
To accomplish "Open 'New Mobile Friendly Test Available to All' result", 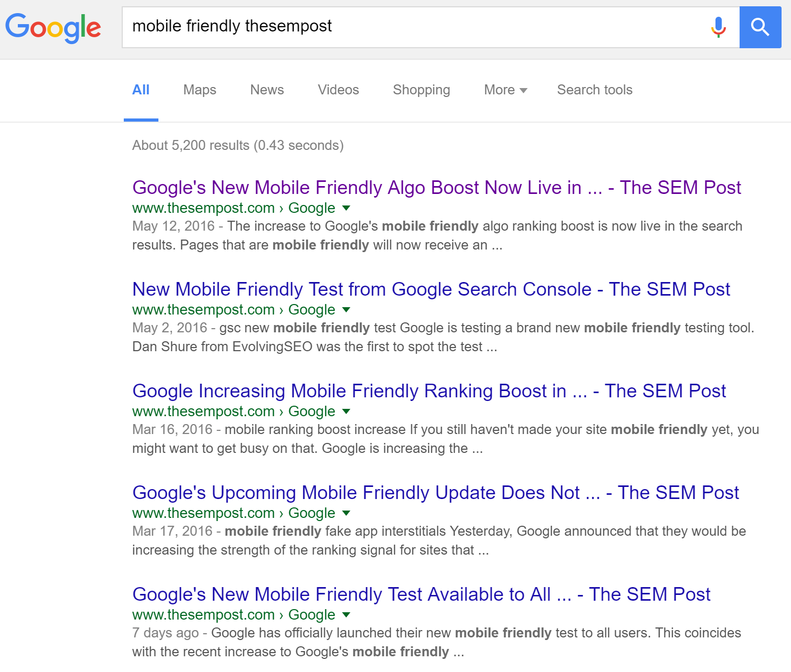I will (x=421, y=594).
